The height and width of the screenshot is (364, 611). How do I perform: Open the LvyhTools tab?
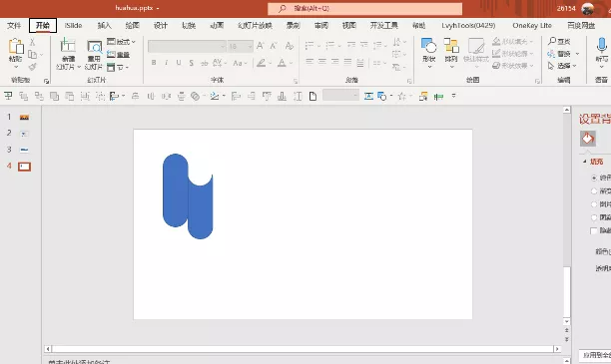468,25
